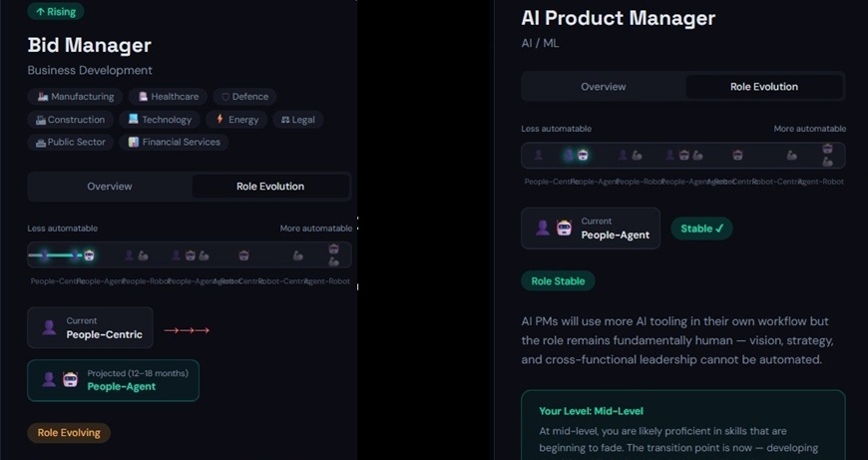Open the Projected People-Agent card
The image size is (868, 460).
click(x=113, y=380)
